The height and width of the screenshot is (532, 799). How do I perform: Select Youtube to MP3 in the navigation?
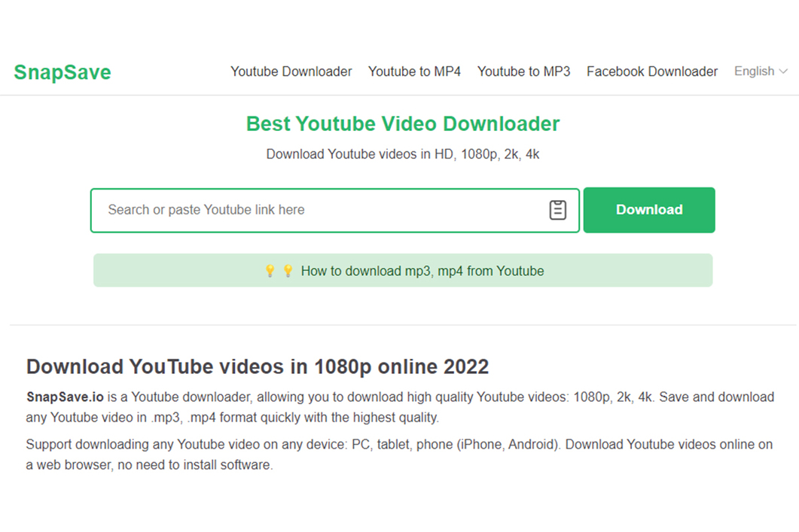click(523, 71)
